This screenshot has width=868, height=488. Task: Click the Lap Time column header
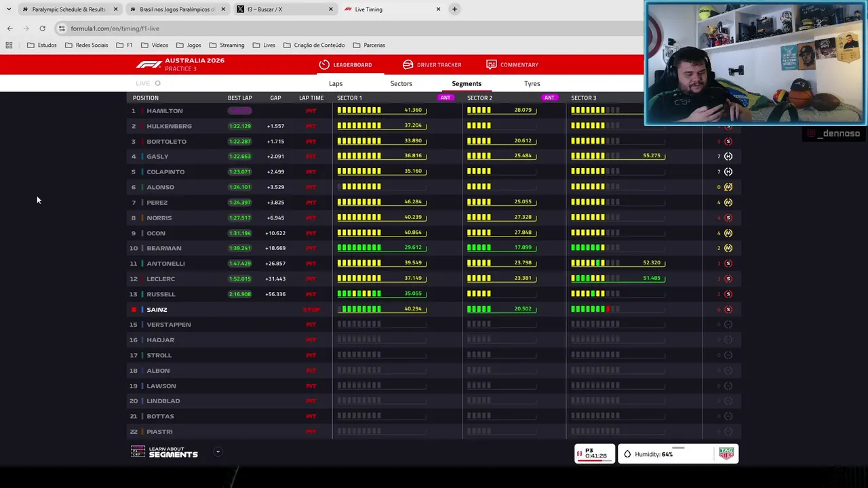(311, 98)
